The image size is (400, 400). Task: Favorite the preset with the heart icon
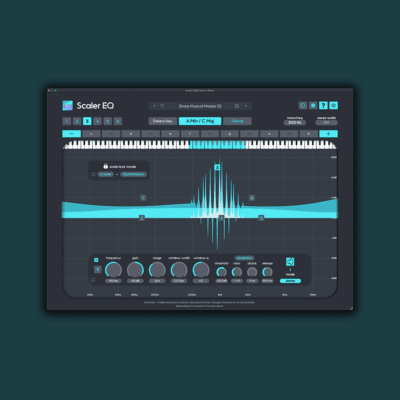click(x=162, y=106)
